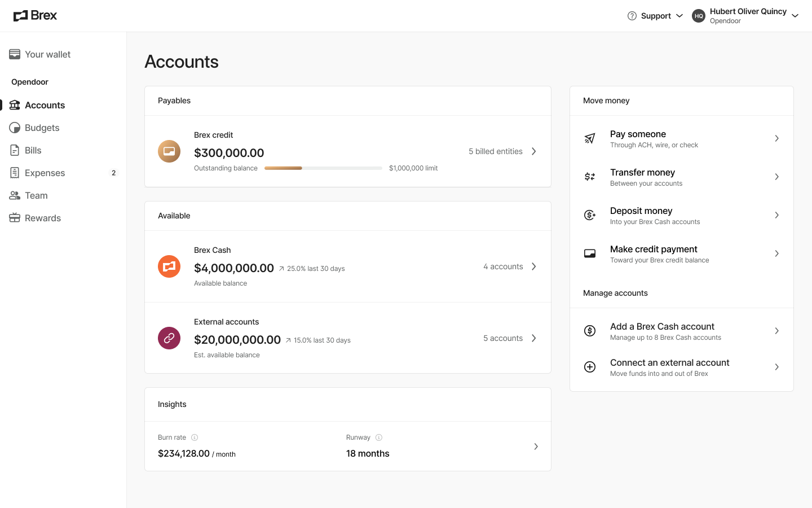The height and width of the screenshot is (508, 812).
Task: Click the Your wallet icon in sidebar
Action: tap(15, 54)
